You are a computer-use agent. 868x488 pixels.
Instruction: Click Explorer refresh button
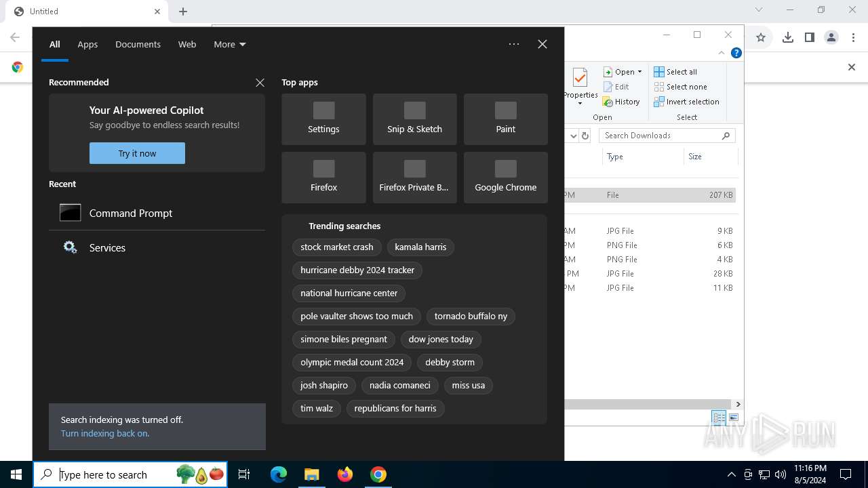(x=586, y=136)
